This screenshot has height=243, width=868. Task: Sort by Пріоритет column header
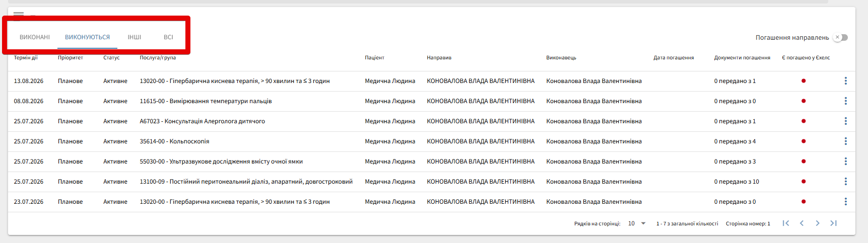71,58
